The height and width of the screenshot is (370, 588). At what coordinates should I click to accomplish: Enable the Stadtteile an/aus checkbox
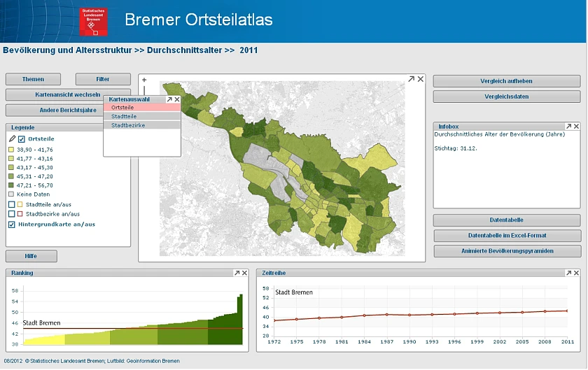[x=11, y=204]
